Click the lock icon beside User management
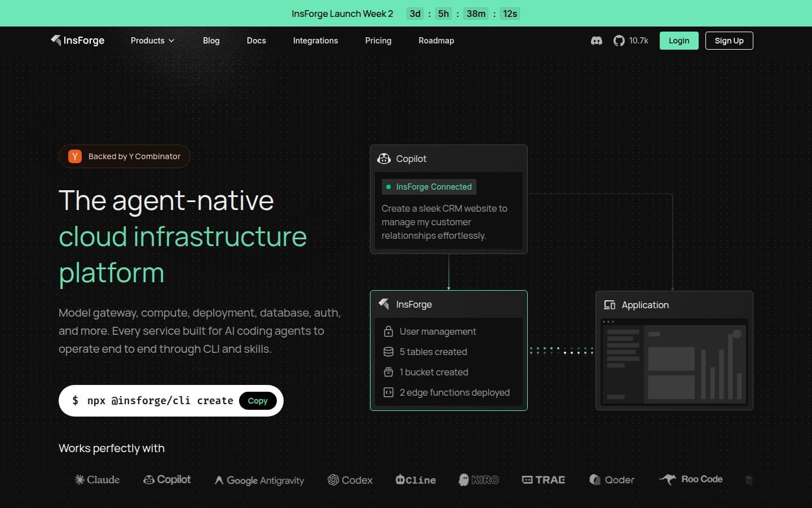812x508 pixels. [389, 331]
